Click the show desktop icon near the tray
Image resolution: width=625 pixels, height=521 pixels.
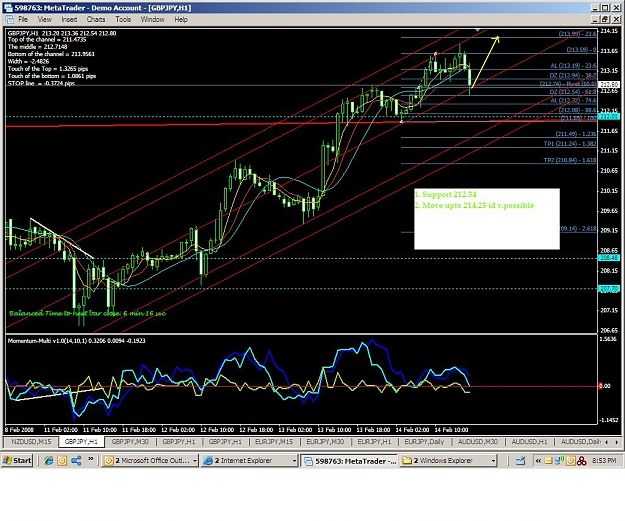520,461
